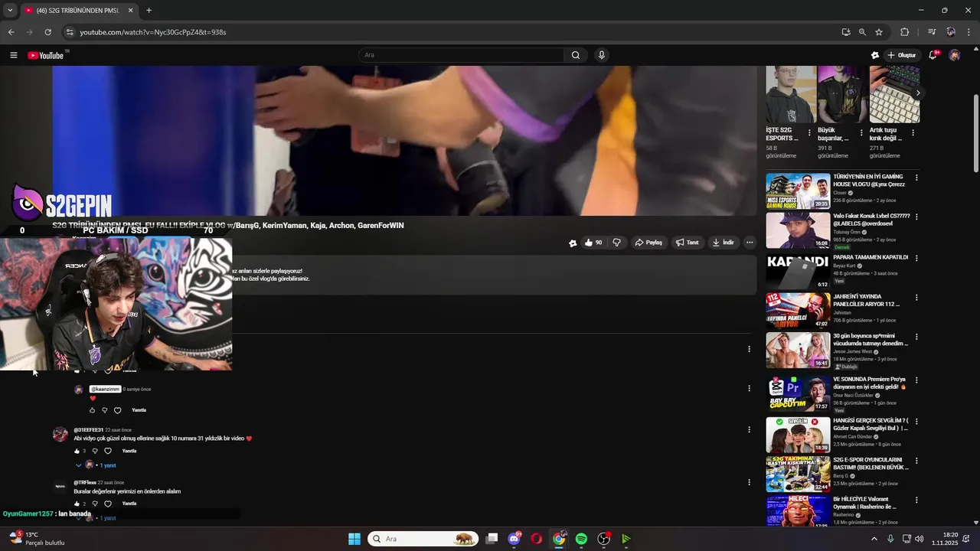The image size is (980, 551).
Task: Open OBS Studio from the taskbar
Action: (603, 539)
